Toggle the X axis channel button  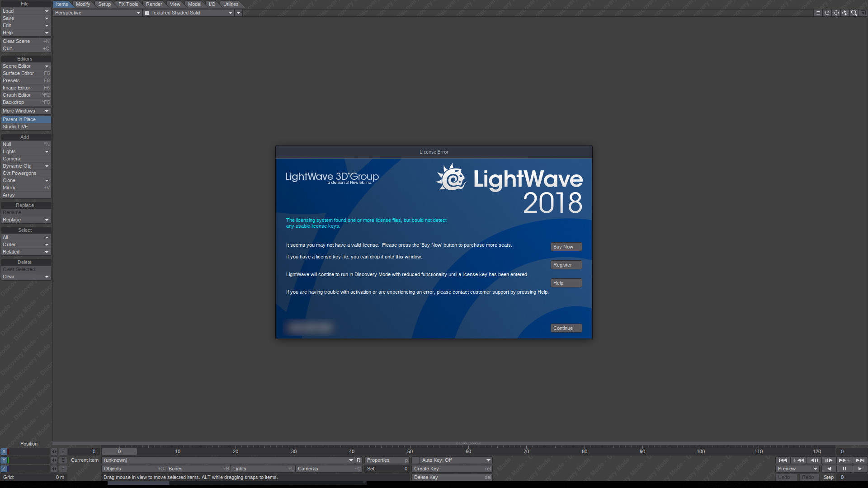[x=4, y=451]
